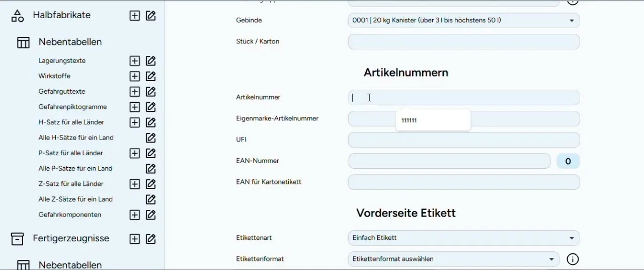
Task: Click the EAN-Nummer input field
Action: point(449,161)
